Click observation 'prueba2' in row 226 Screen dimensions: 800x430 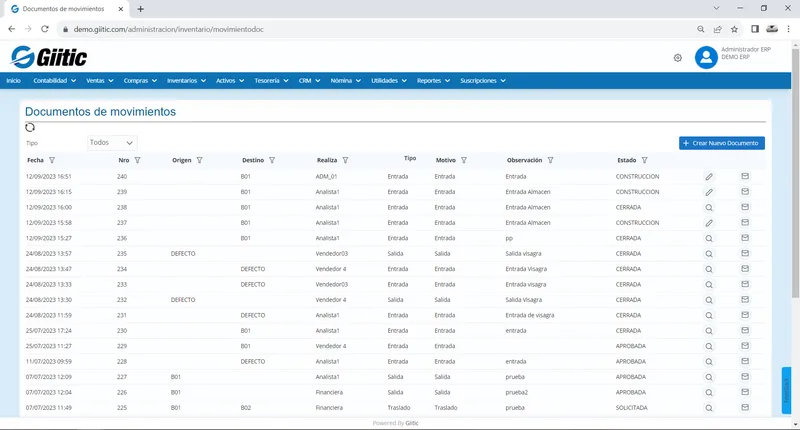516,392
